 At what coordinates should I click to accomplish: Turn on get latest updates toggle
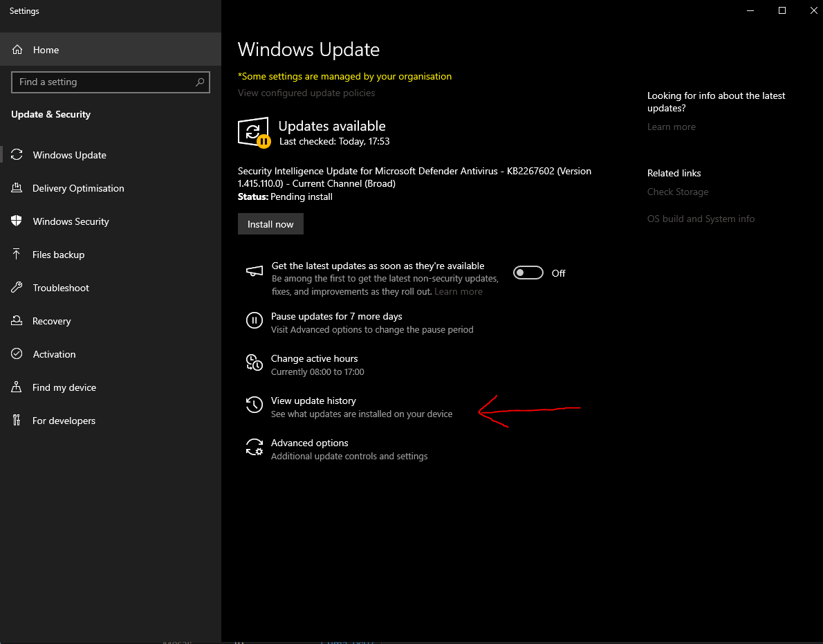528,273
